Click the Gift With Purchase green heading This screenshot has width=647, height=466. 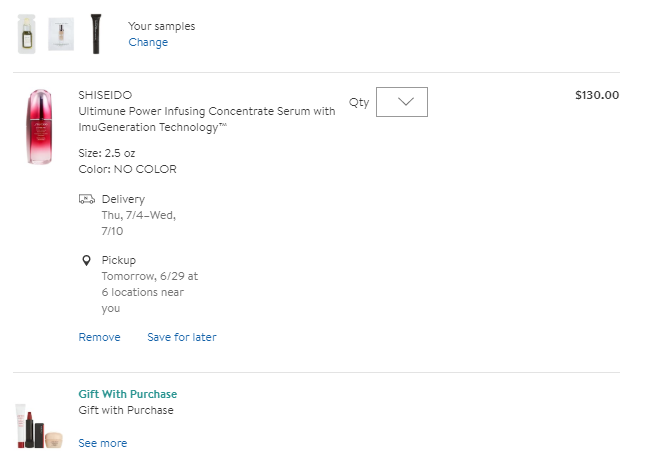pyautogui.click(x=127, y=394)
